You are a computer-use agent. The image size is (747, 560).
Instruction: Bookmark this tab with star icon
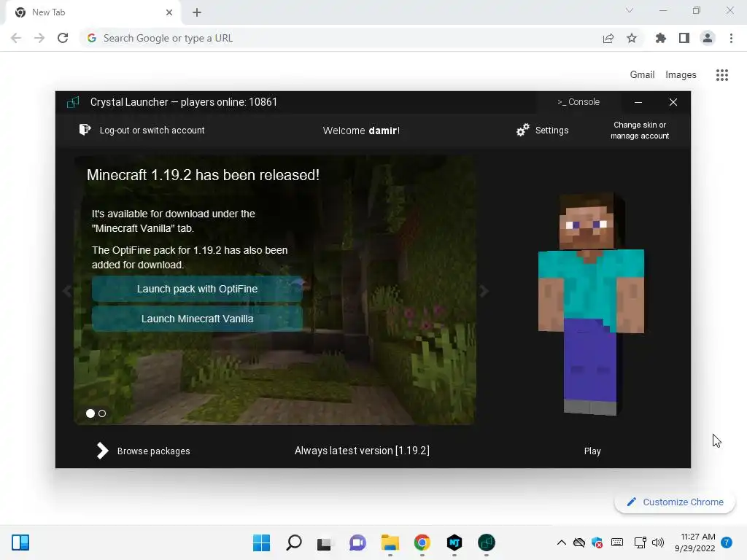pyautogui.click(x=632, y=38)
